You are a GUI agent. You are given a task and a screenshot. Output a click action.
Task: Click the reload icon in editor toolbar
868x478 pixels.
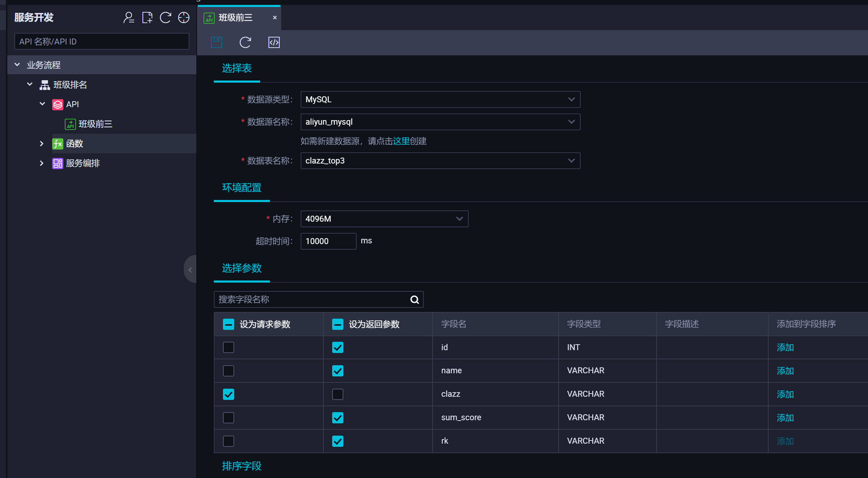pos(245,42)
